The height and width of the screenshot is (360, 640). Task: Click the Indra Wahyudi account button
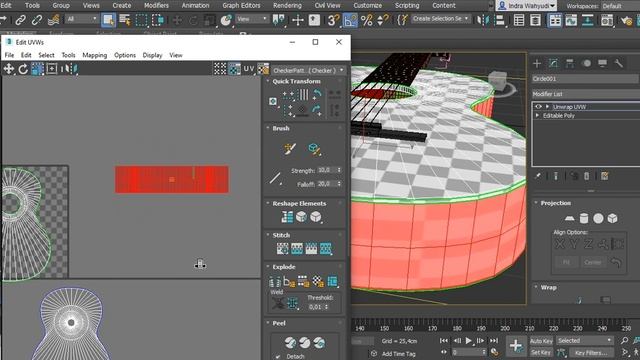point(527,6)
